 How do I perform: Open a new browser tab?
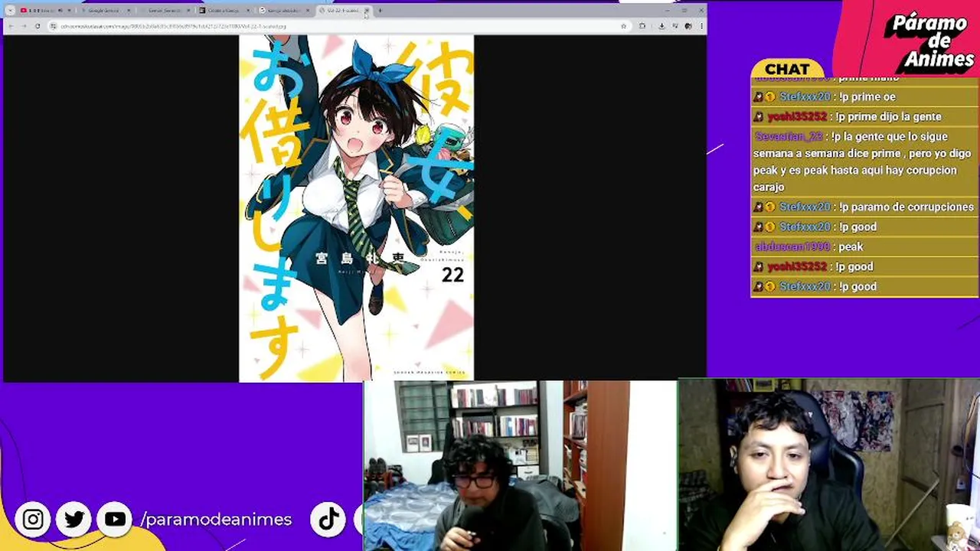tap(380, 11)
